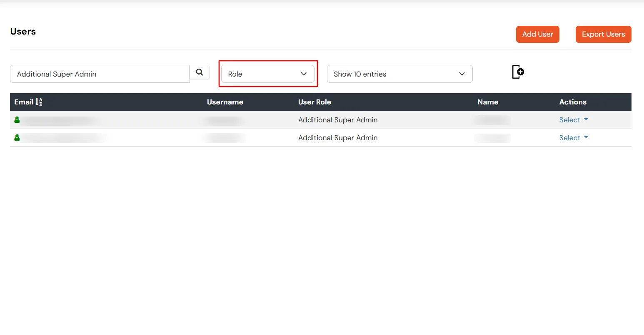Click the magnifier search icon button
Viewport: 644px width, 335px height.
tap(200, 72)
